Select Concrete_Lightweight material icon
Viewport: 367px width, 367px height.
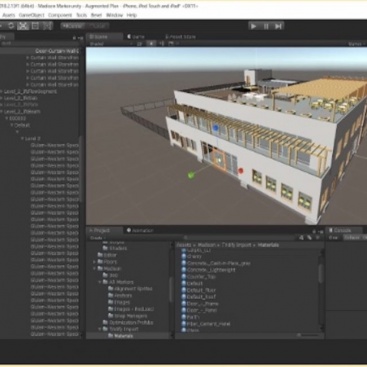pos(183,270)
